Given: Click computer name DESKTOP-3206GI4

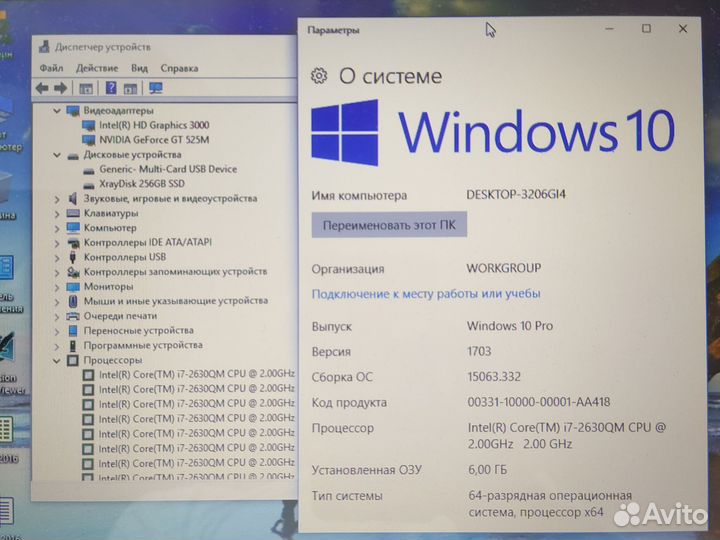Looking at the screenshot, I should (516, 194).
